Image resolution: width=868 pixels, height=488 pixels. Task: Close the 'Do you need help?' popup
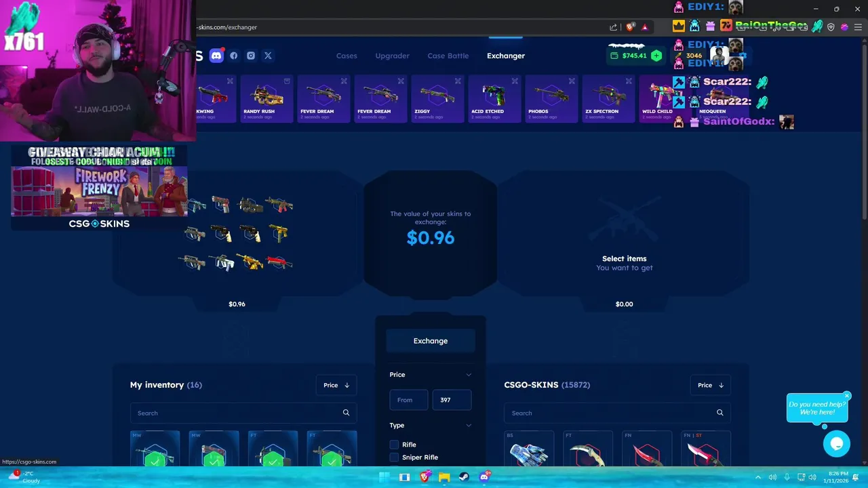[847, 395]
